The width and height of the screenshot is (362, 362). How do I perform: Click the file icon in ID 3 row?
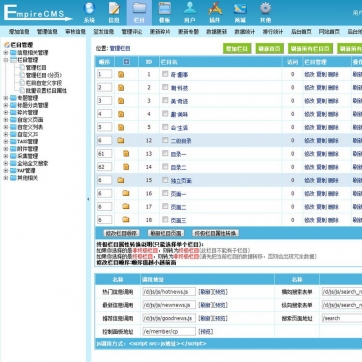coord(121,101)
